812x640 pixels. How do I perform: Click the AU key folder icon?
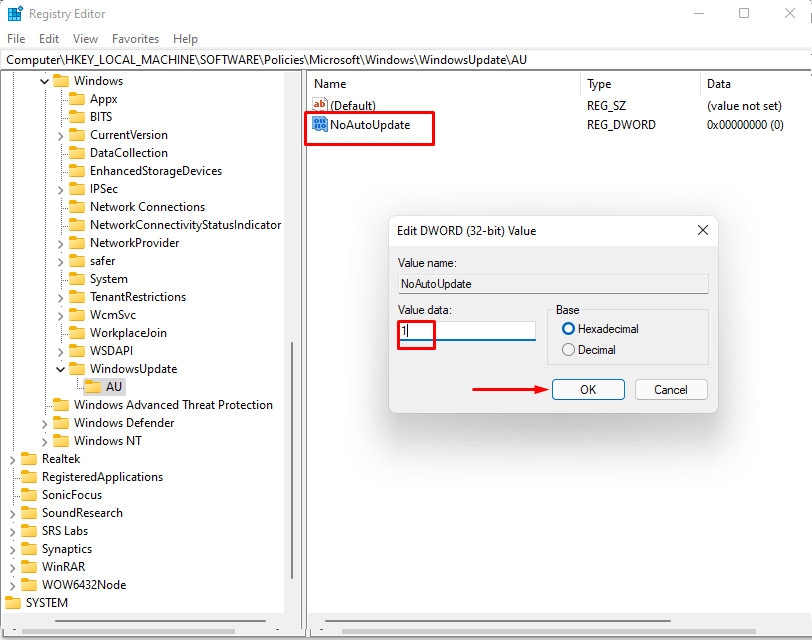(93, 387)
